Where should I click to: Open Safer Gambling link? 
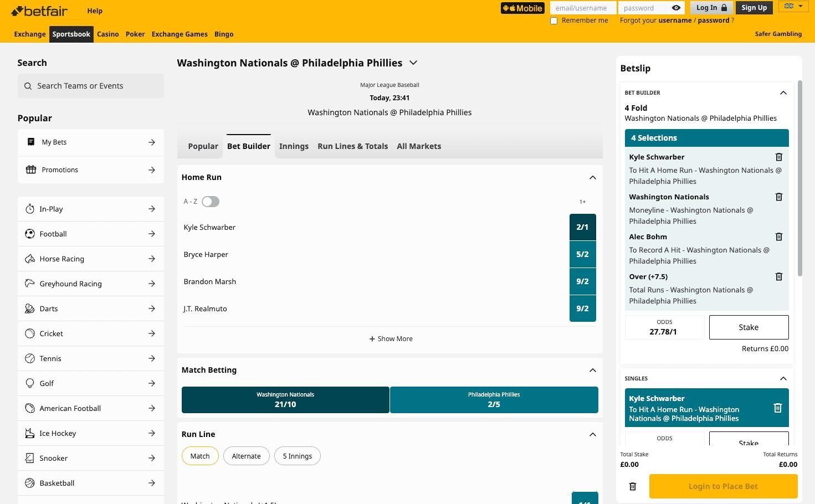[778, 34]
